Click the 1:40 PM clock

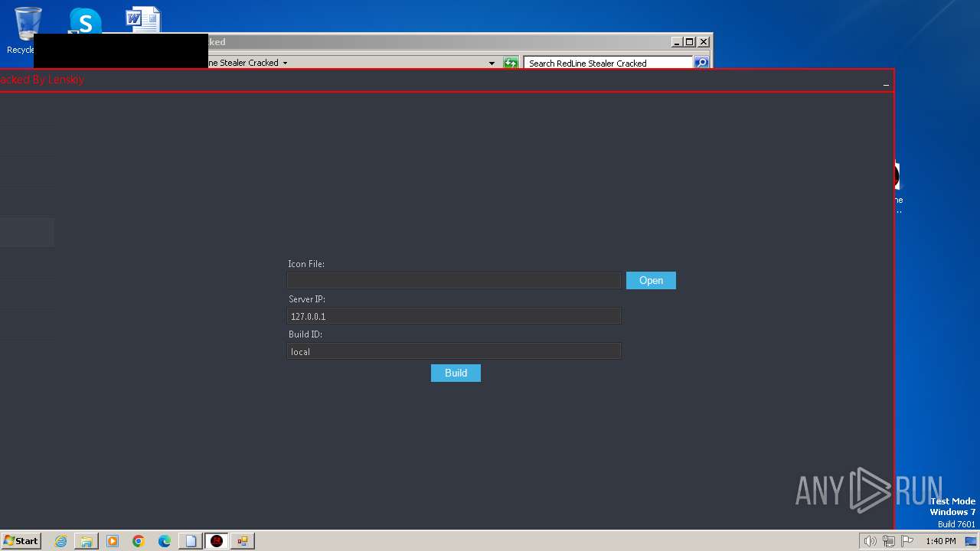click(940, 541)
